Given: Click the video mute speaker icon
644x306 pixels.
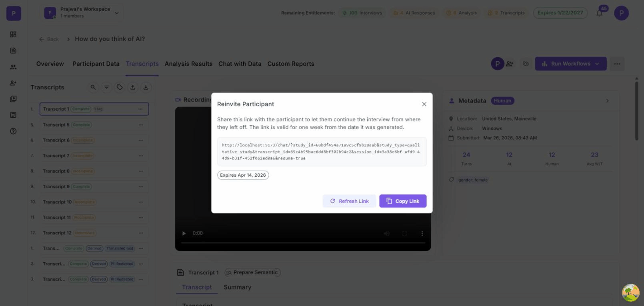Looking at the screenshot, I should pos(387,233).
